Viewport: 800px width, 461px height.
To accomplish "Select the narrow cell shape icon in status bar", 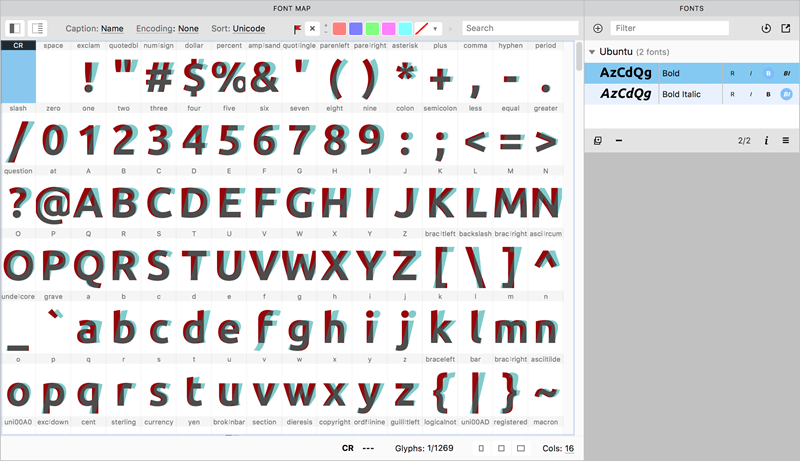I will (x=481, y=448).
